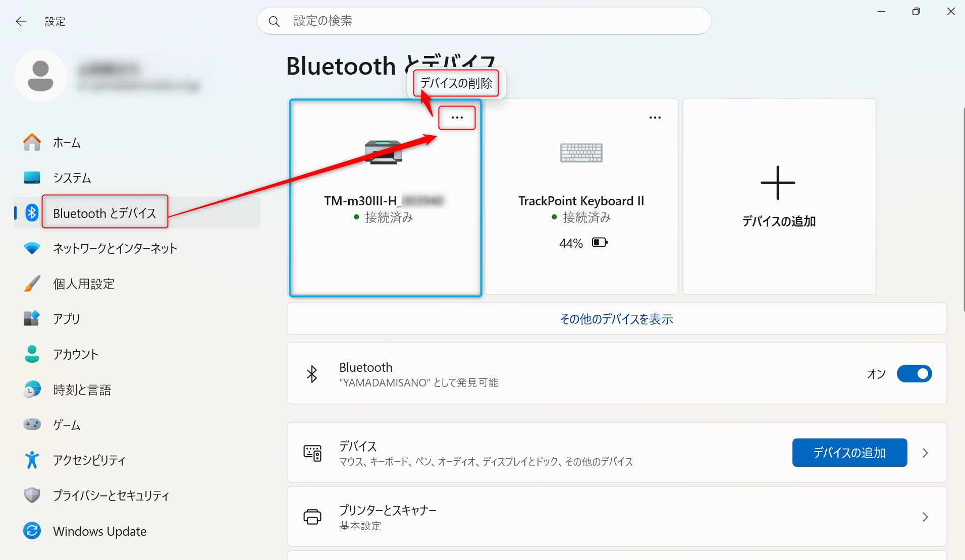This screenshot has height=560, width=965.
Task: Click the Accessibility figure icon
Action: tap(32, 460)
